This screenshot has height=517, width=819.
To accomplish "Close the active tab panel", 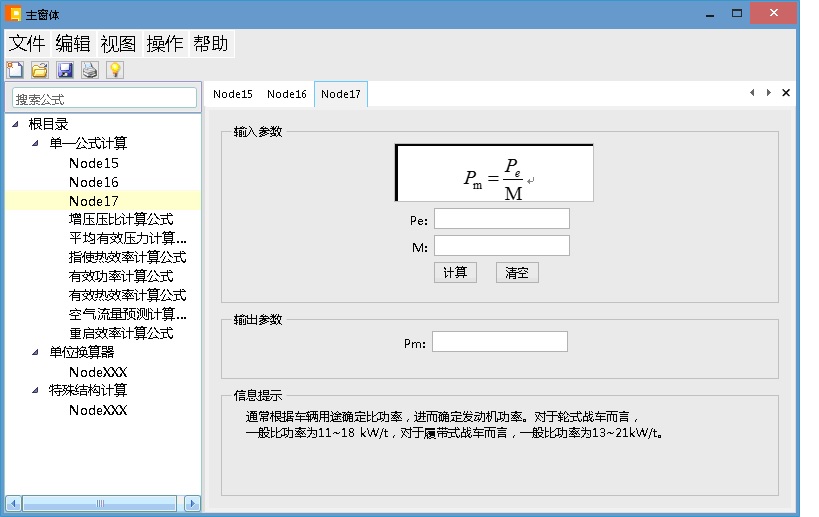I will tap(786, 93).
